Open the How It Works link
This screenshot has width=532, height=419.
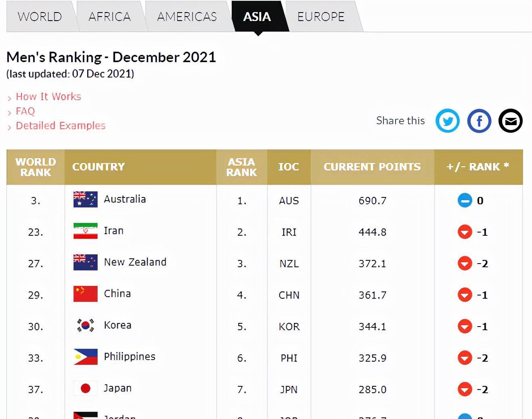pos(48,96)
